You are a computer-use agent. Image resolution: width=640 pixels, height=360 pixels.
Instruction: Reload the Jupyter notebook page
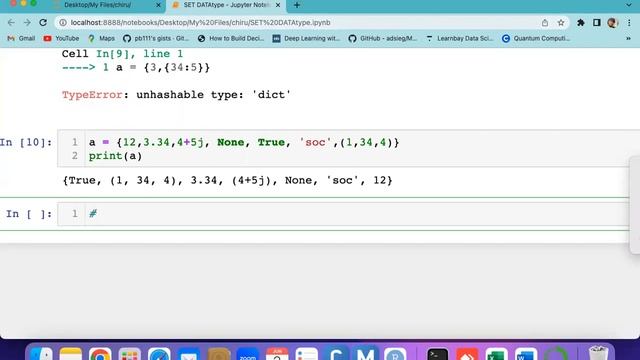coord(43,22)
